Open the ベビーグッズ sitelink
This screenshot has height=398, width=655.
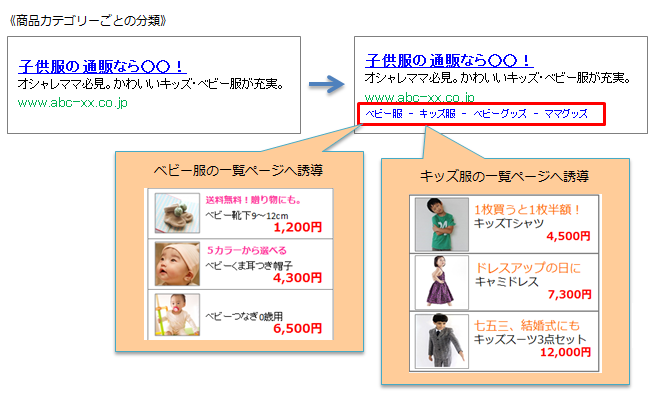pos(500,114)
